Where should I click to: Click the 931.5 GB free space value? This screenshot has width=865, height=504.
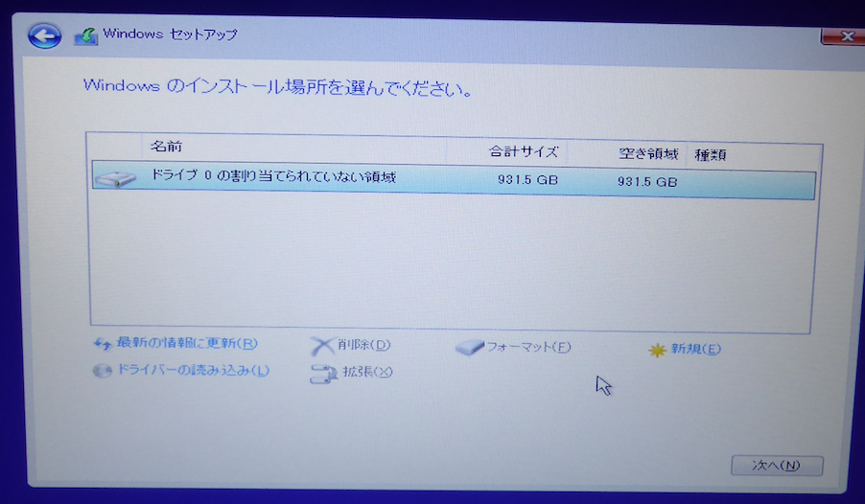(647, 182)
